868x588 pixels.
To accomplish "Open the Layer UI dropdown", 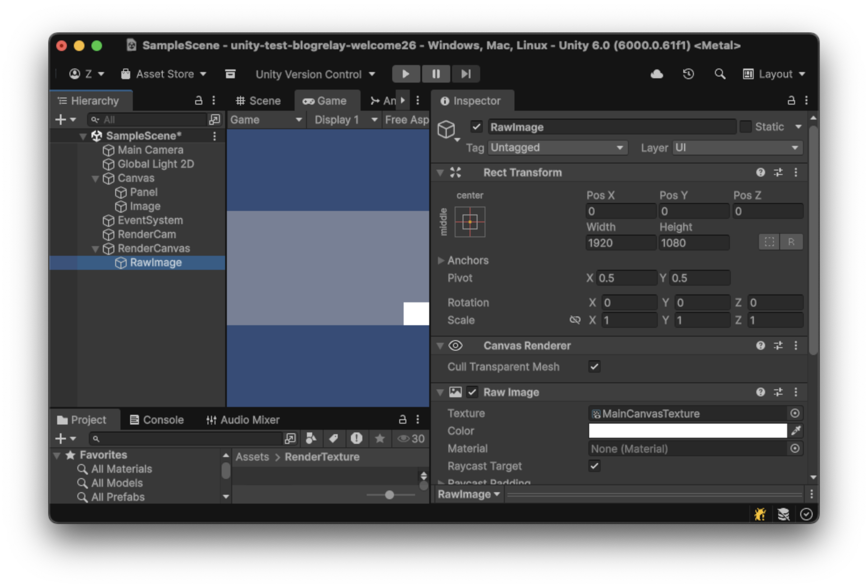I will tap(737, 148).
